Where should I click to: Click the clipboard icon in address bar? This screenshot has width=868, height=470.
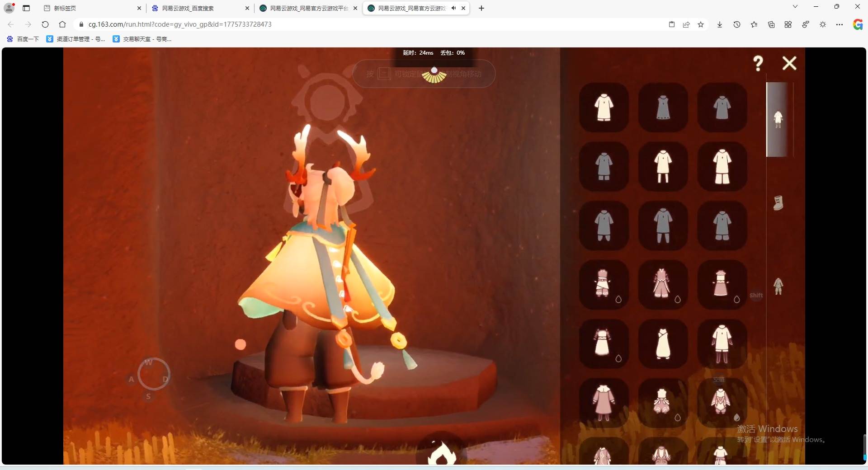coord(672,24)
